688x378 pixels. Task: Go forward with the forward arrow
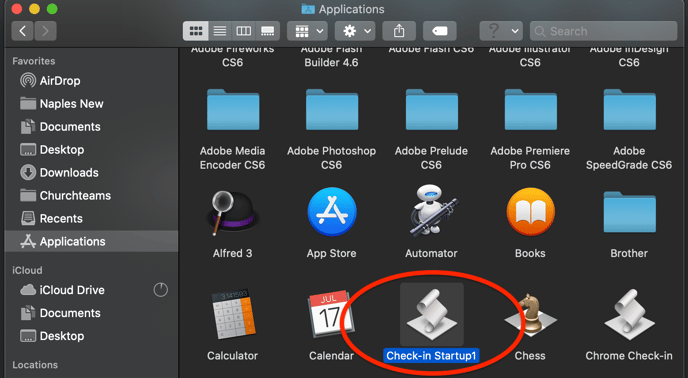(x=45, y=31)
